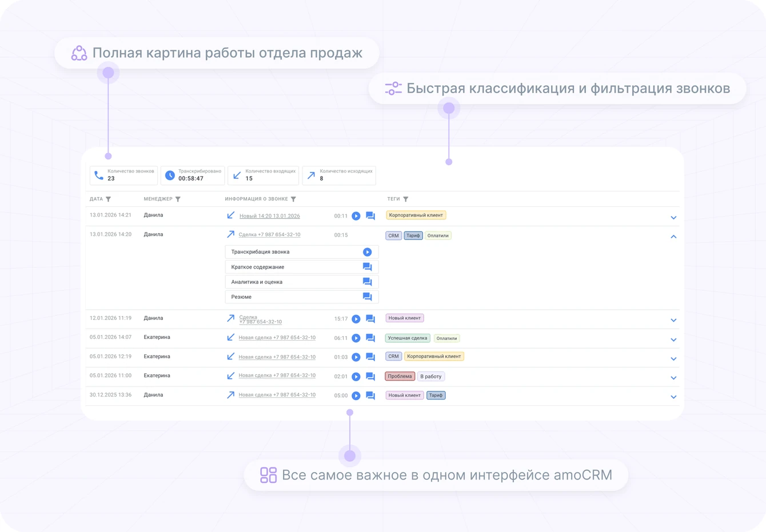Open transcript chat icon for 15:17 call
The width and height of the screenshot is (766, 532).
pyautogui.click(x=370, y=319)
